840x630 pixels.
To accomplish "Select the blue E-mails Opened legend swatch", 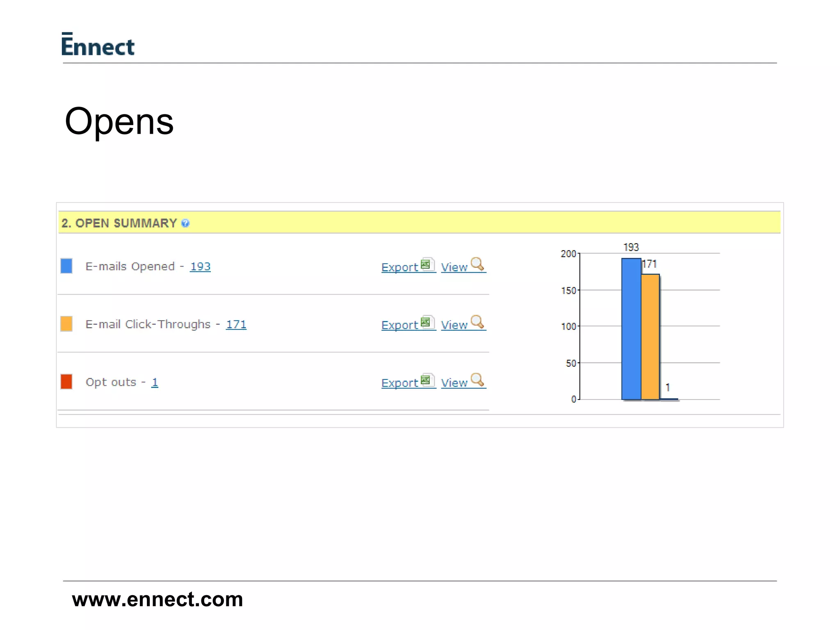I will pyautogui.click(x=66, y=266).
